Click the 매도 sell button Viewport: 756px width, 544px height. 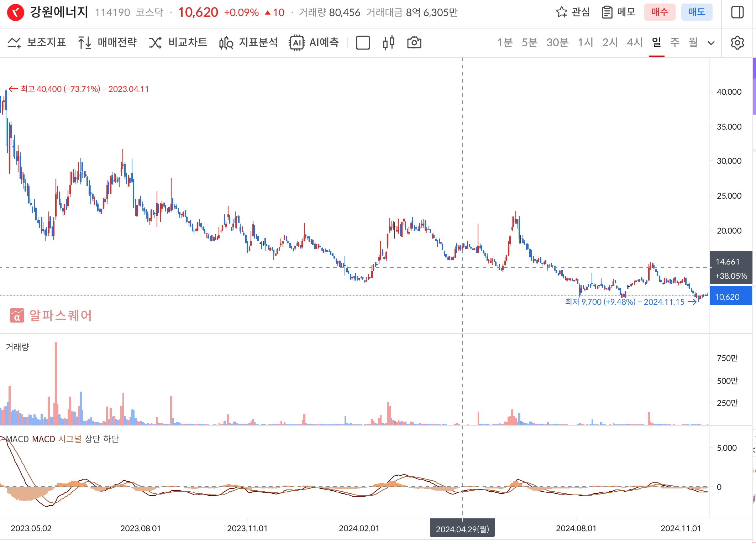click(697, 12)
